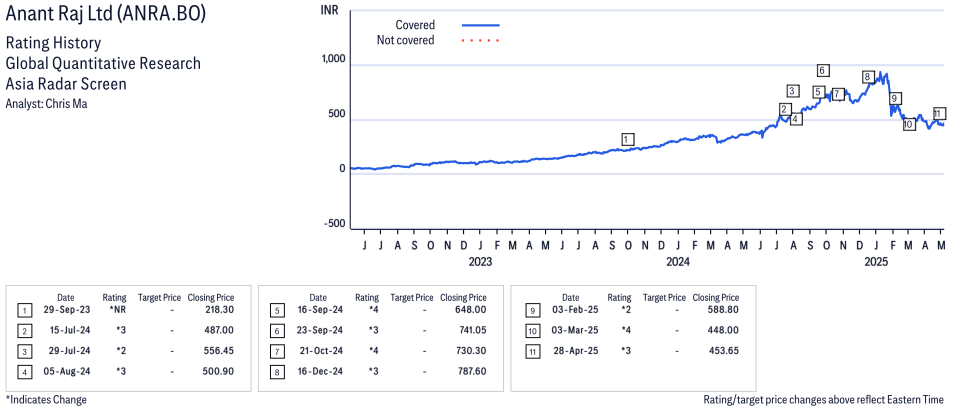Select chart marker 3 on the graph
This screenshot has height=407, width=955.
792,91
